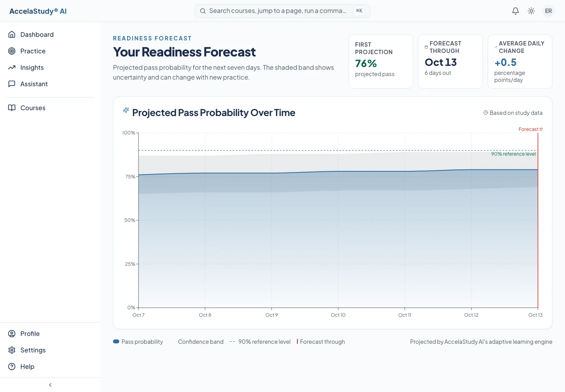
Task: Open Insights in the sidebar
Action: (x=50, y=67)
